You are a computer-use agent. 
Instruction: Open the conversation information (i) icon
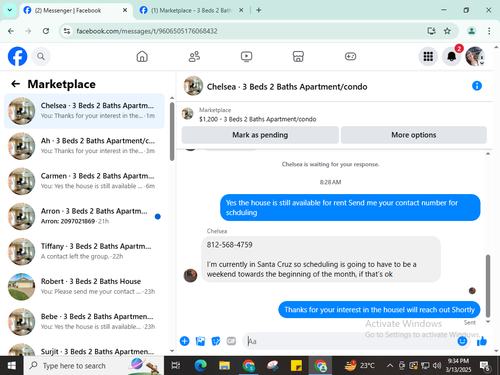pyautogui.click(x=477, y=86)
